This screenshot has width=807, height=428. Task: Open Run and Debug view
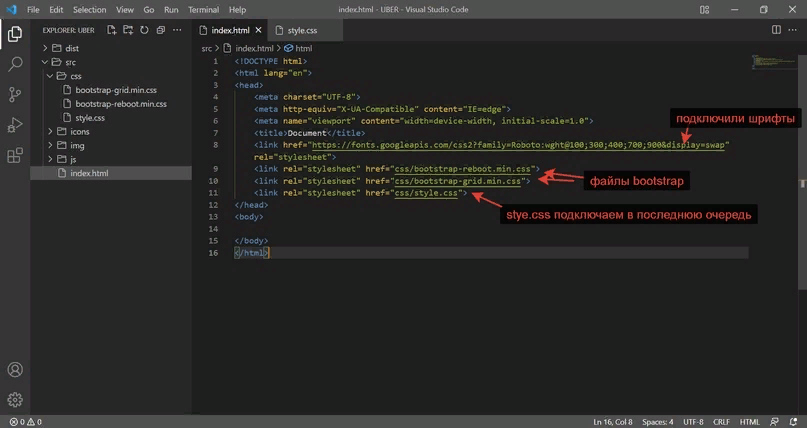pyautogui.click(x=15, y=125)
